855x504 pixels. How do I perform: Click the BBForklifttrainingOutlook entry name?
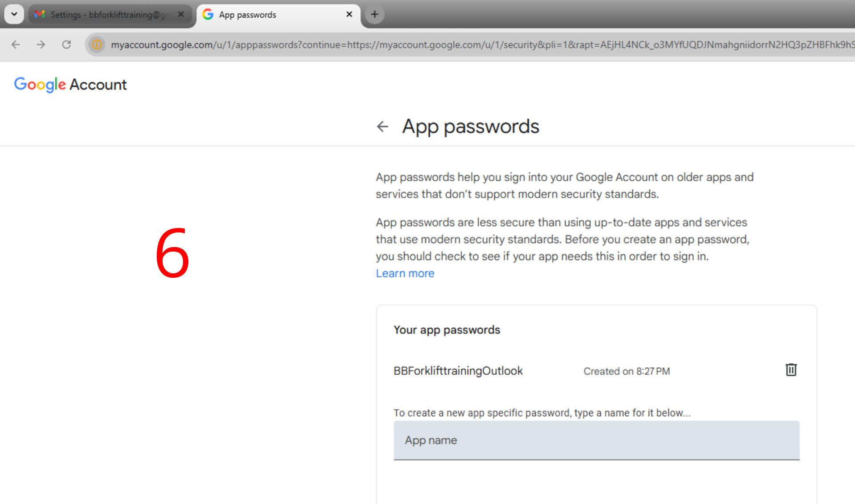[458, 371]
